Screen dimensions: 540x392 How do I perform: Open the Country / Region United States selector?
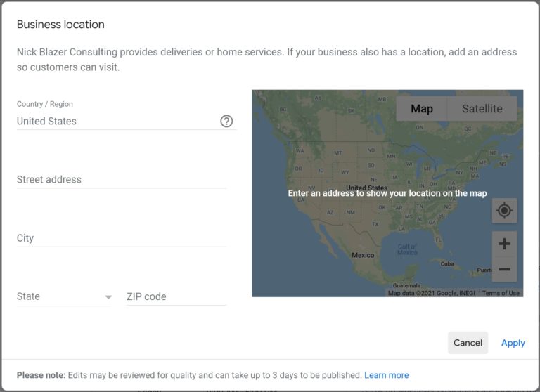tap(116, 121)
